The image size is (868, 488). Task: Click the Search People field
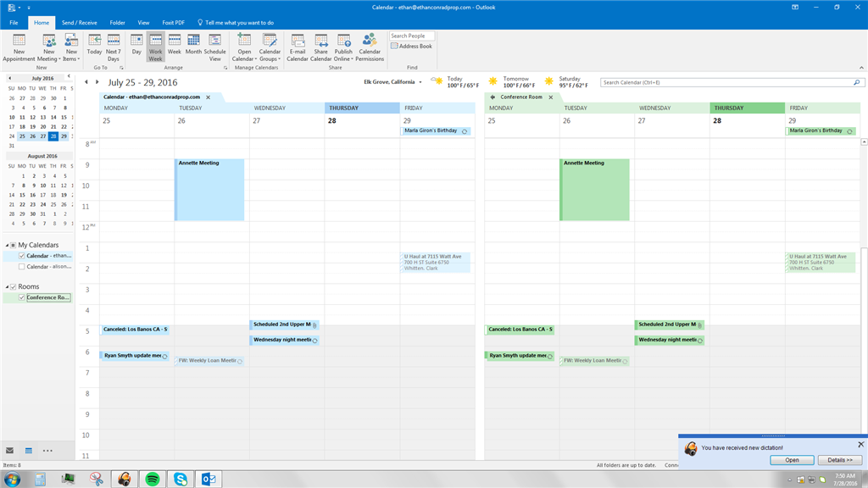coord(412,36)
